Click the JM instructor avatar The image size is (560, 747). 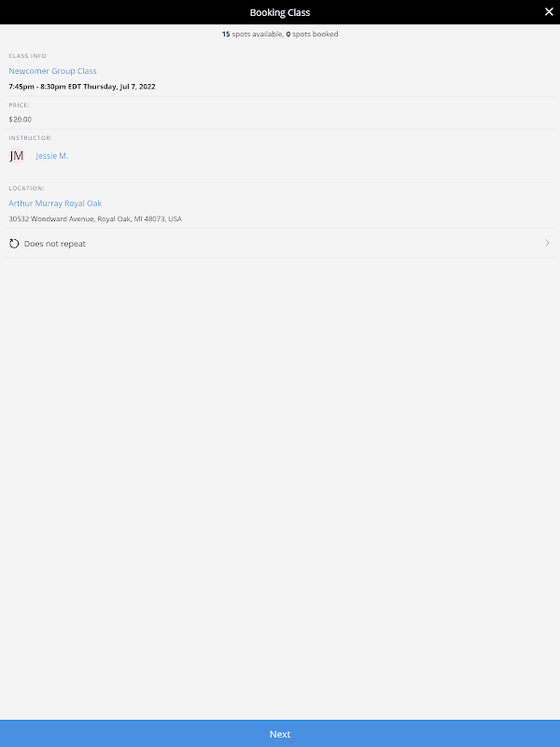click(17, 156)
